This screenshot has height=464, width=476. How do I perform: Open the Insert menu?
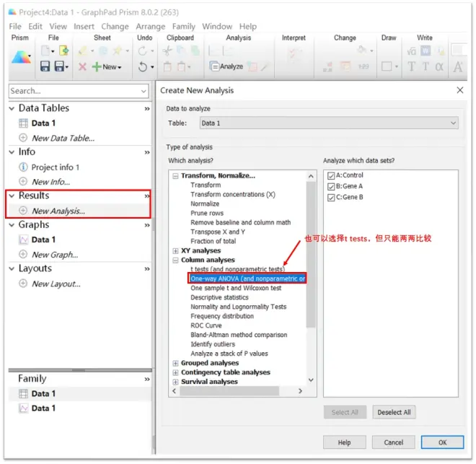click(84, 27)
